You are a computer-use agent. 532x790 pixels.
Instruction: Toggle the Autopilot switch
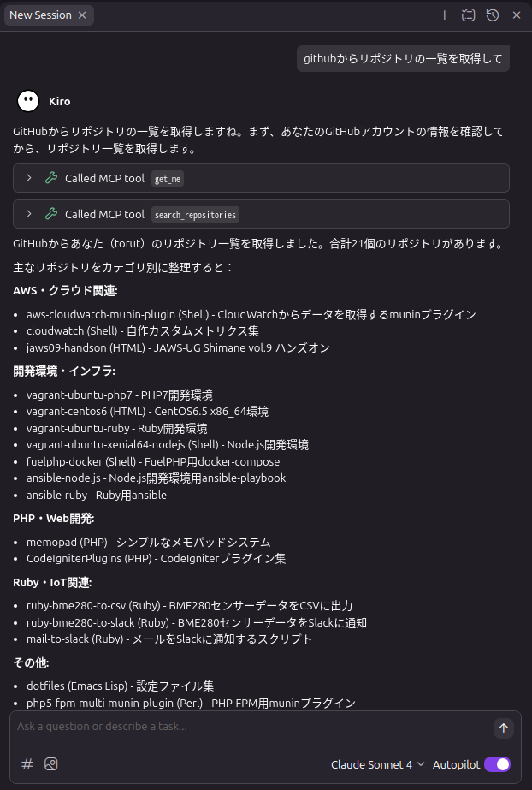pyautogui.click(x=497, y=764)
